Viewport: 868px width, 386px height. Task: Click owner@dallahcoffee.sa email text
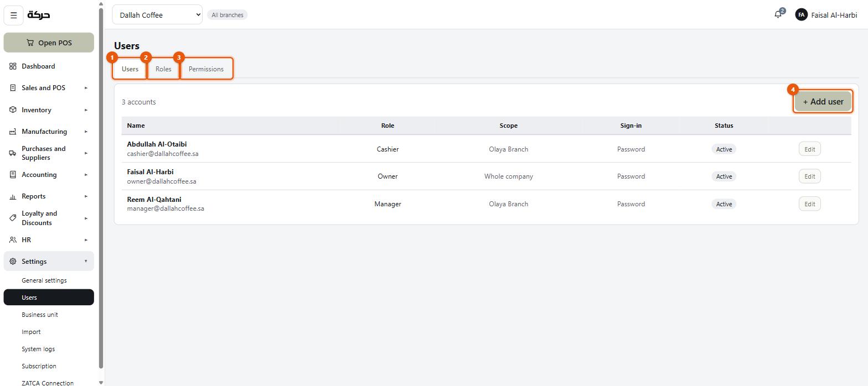tap(162, 181)
